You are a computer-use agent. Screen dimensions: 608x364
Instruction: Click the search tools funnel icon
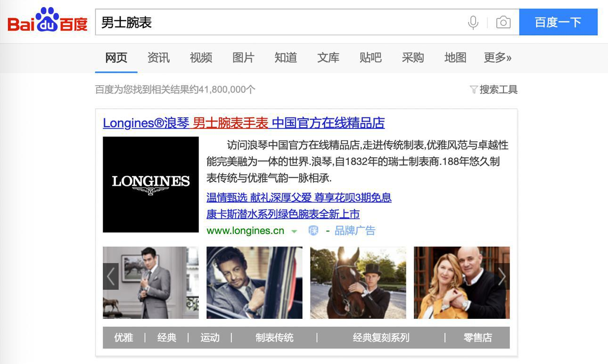click(x=474, y=89)
